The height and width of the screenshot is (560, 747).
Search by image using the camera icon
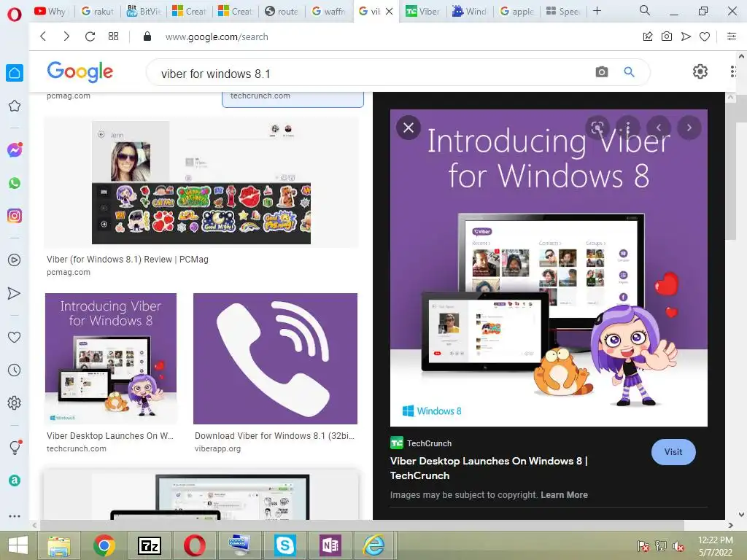point(602,72)
